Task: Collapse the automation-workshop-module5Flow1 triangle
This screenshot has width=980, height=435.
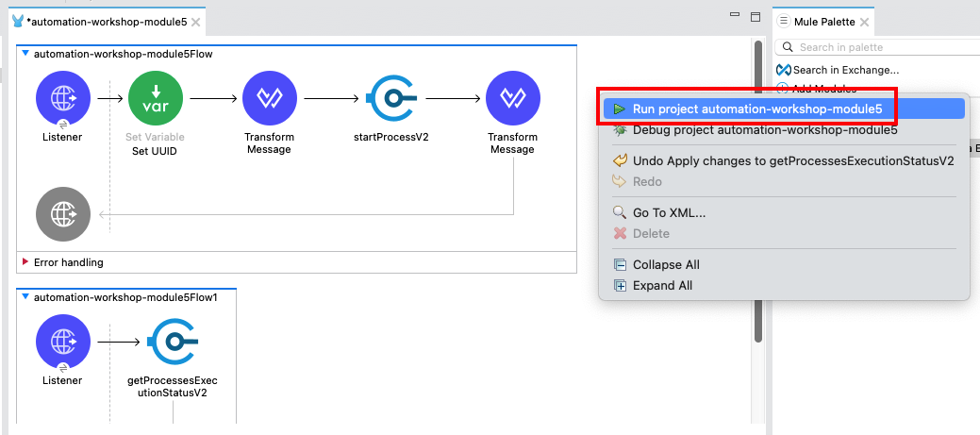Action: pyautogui.click(x=25, y=297)
